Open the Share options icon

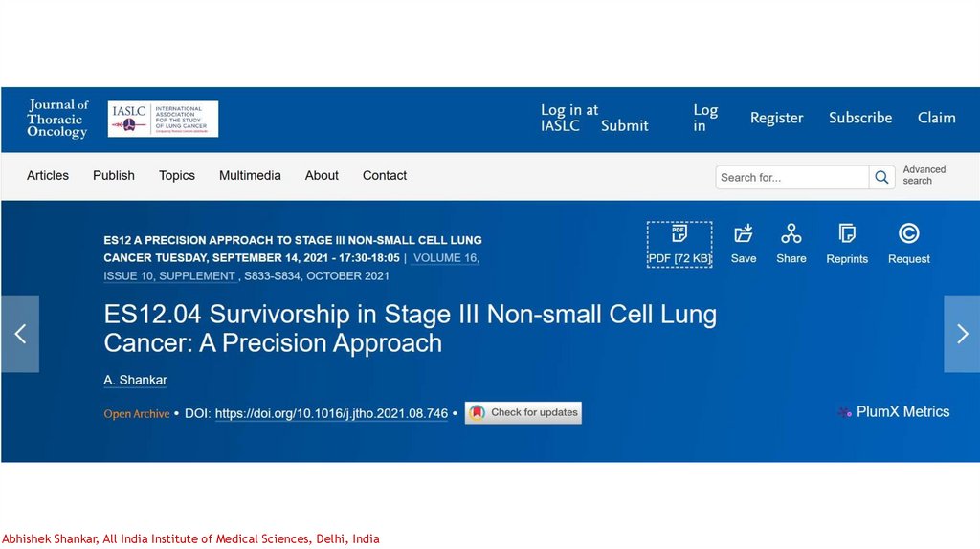click(x=791, y=234)
